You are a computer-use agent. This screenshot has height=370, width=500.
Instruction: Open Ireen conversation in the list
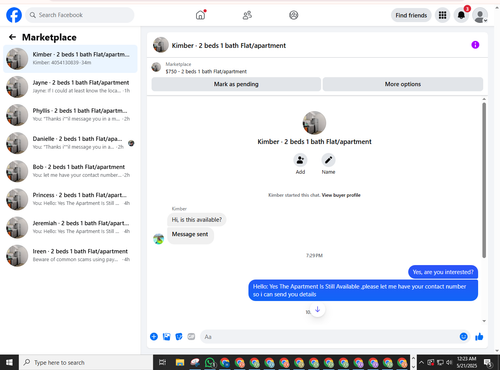click(70, 255)
